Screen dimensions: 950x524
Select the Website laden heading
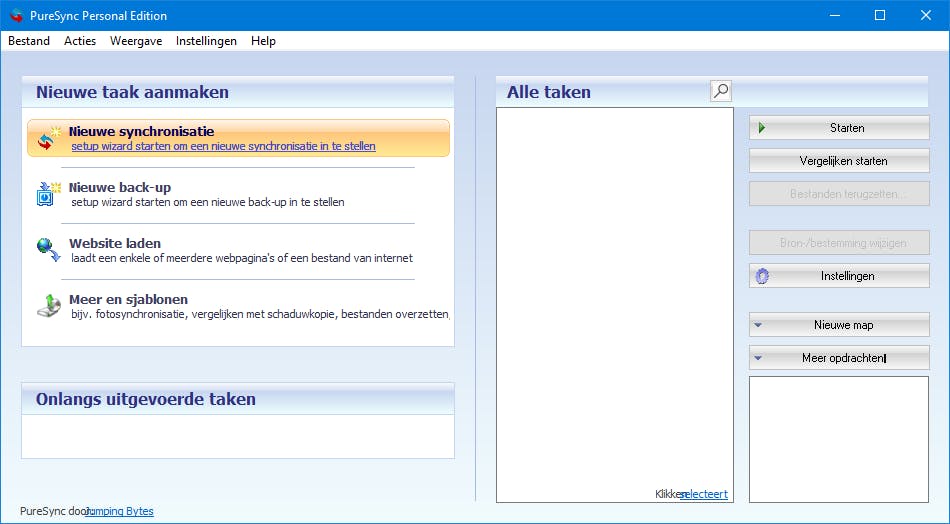[x=115, y=244]
